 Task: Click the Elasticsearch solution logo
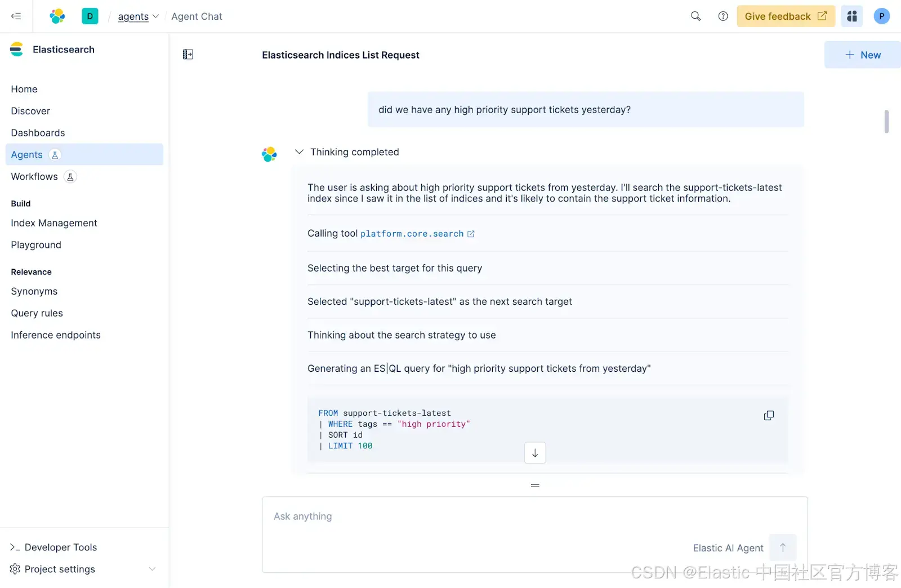click(x=16, y=50)
